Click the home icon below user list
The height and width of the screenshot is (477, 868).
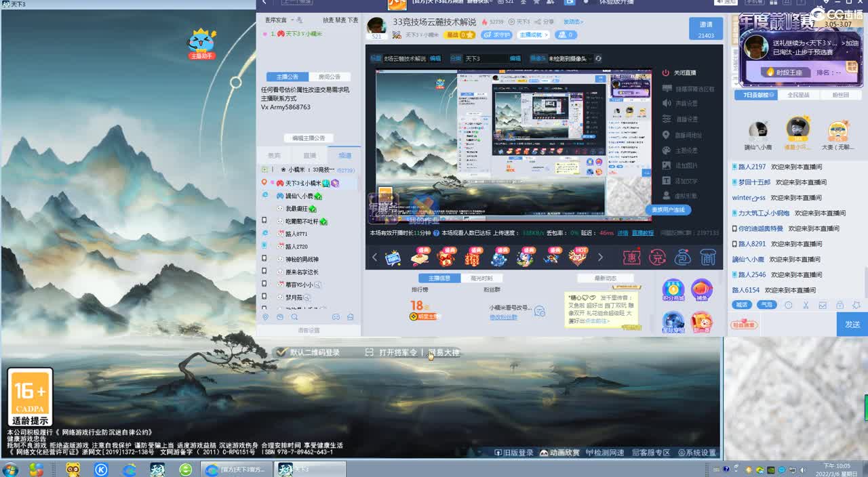pos(350,316)
